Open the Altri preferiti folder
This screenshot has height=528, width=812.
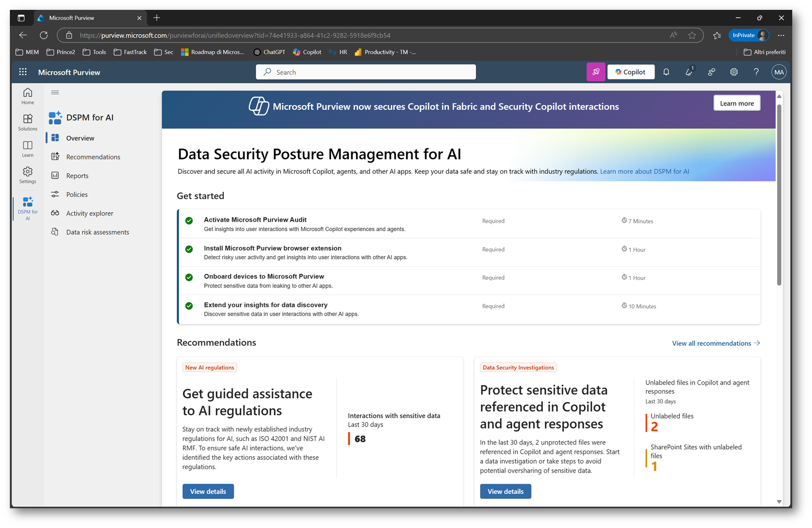click(x=765, y=52)
